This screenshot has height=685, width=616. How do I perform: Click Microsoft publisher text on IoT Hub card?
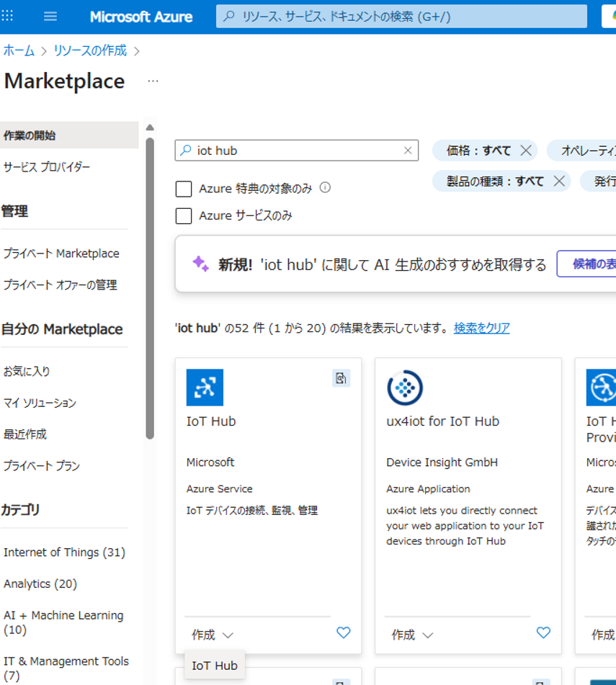click(x=210, y=462)
